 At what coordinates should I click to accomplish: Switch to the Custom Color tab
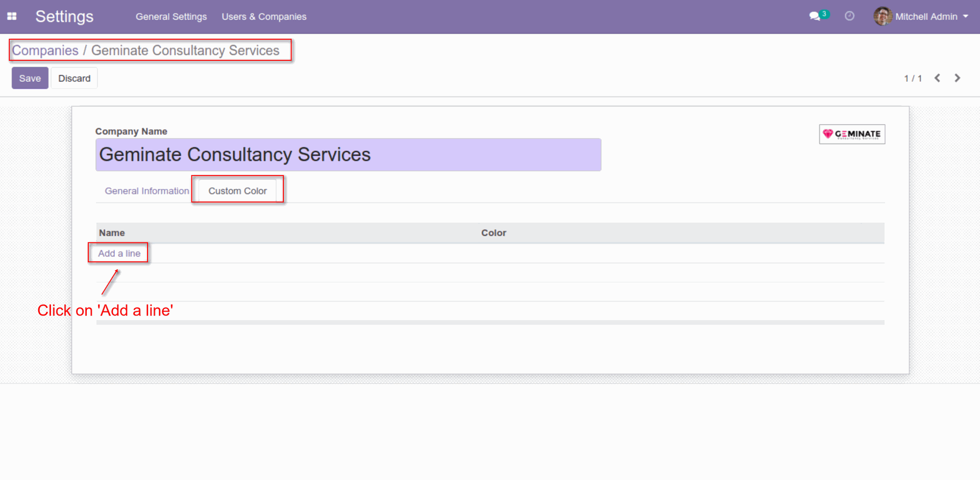[x=237, y=190]
